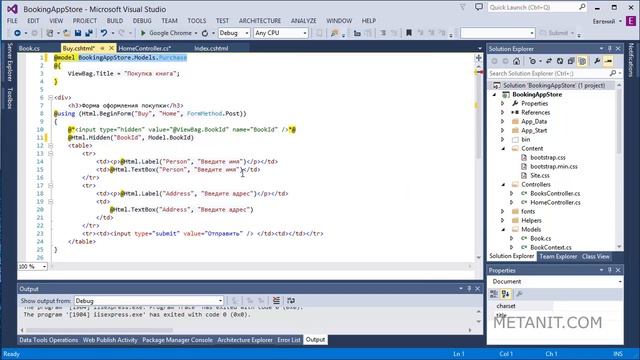The image size is (640, 360).
Task: Open the Any CPU platform dropdown
Action: tap(281, 33)
